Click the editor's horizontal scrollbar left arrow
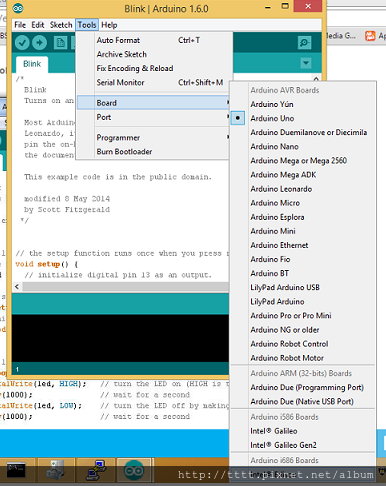Image resolution: width=386 pixels, height=486 pixels. [x=17, y=287]
